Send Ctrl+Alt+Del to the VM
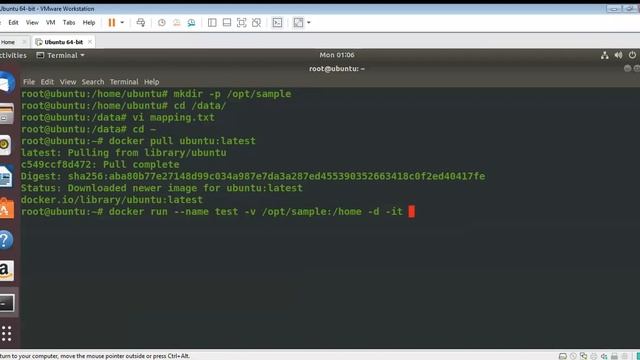Viewport: 640px width, 360px height. click(141, 23)
